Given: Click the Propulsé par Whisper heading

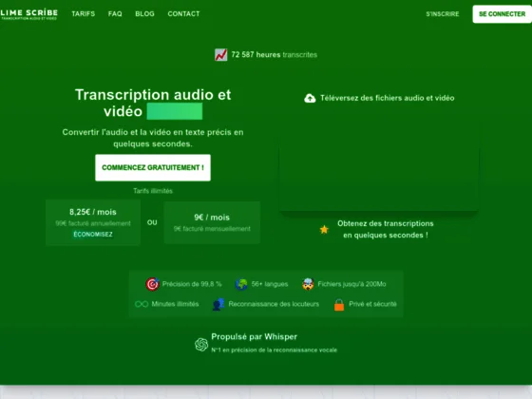Looking at the screenshot, I should (255, 336).
